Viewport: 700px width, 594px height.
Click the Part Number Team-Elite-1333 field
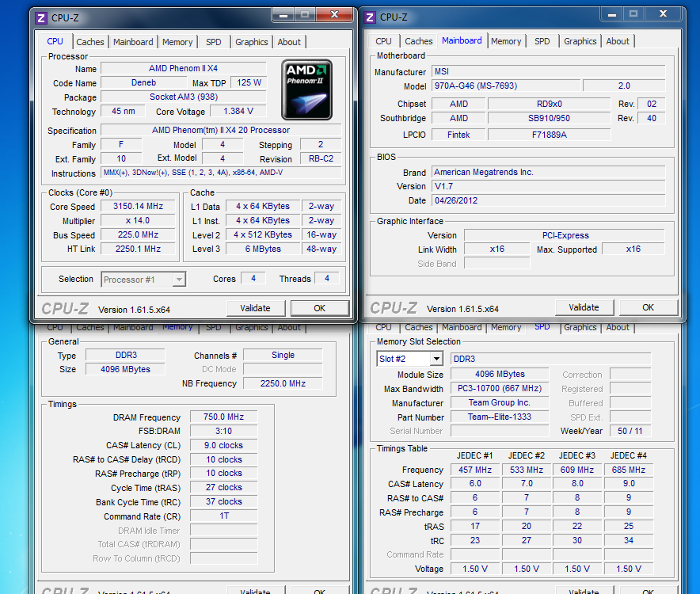click(x=500, y=417)
